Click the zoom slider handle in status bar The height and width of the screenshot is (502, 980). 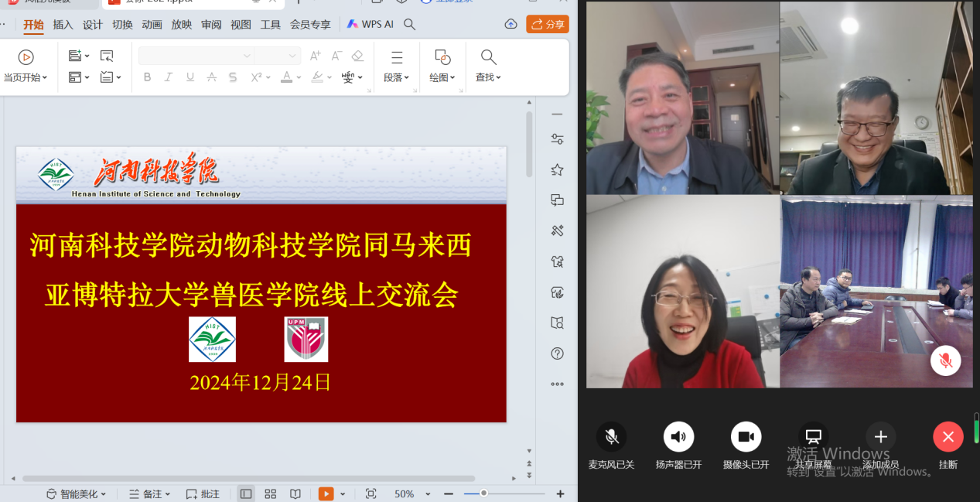click(483, 493)
